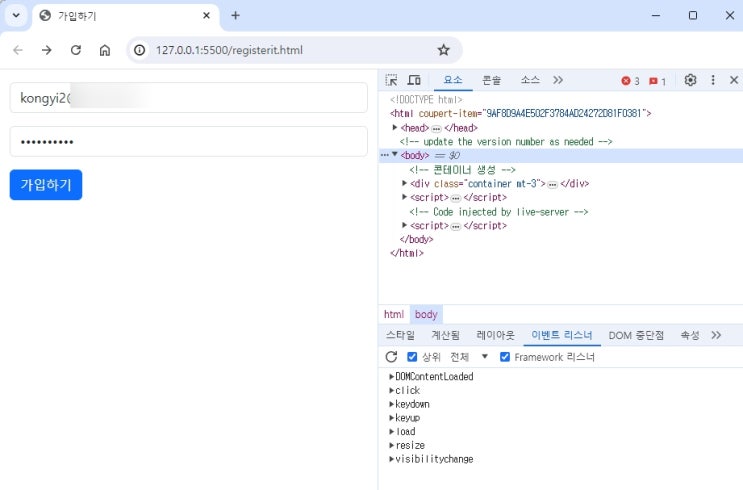Expand the head element node
Image resolution: width=743 pixels, height=490 pixels.
point(395,127)
